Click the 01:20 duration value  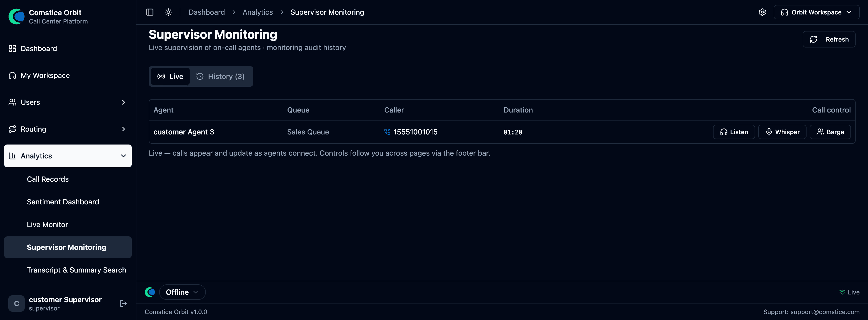click(513, 132)
